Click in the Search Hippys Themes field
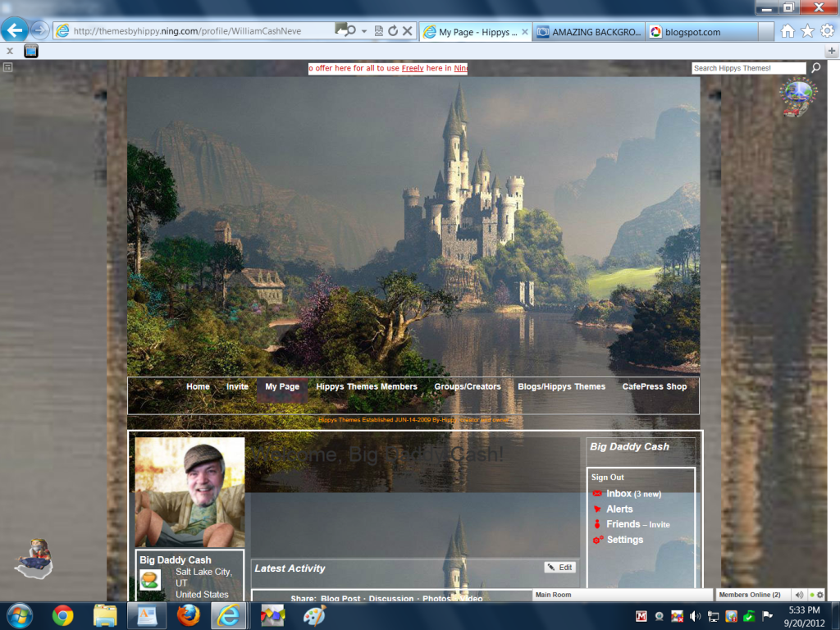The image size is (840, 630). [748, 68]
